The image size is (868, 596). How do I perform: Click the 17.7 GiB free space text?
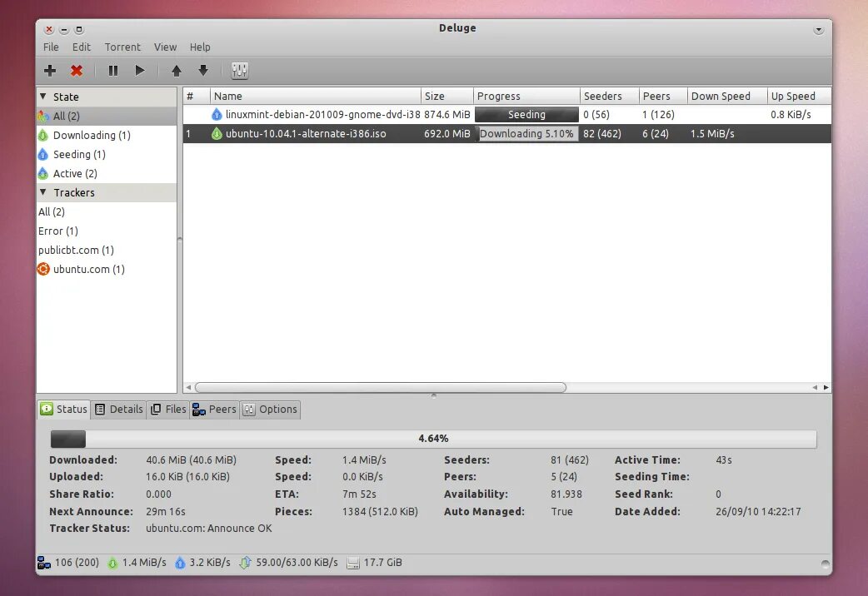[x=382, y=563]
